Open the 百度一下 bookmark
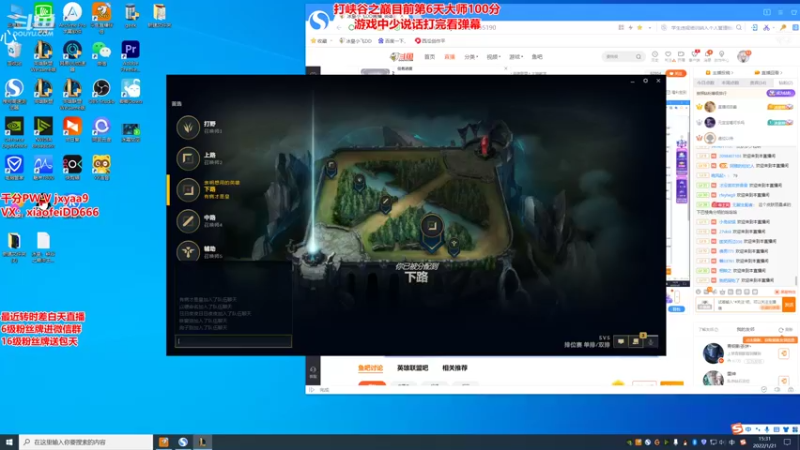The image size is (800, 450). pos(391,41)
